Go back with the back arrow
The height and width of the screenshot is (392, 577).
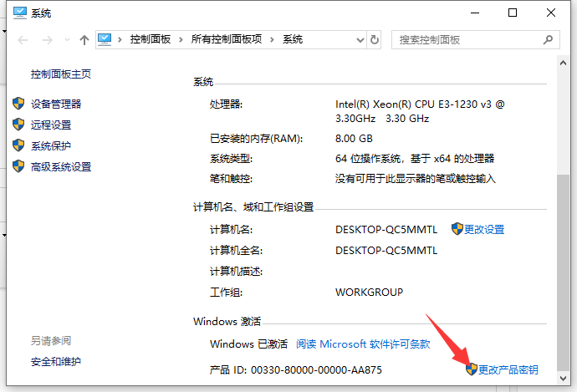click(23, 40)
